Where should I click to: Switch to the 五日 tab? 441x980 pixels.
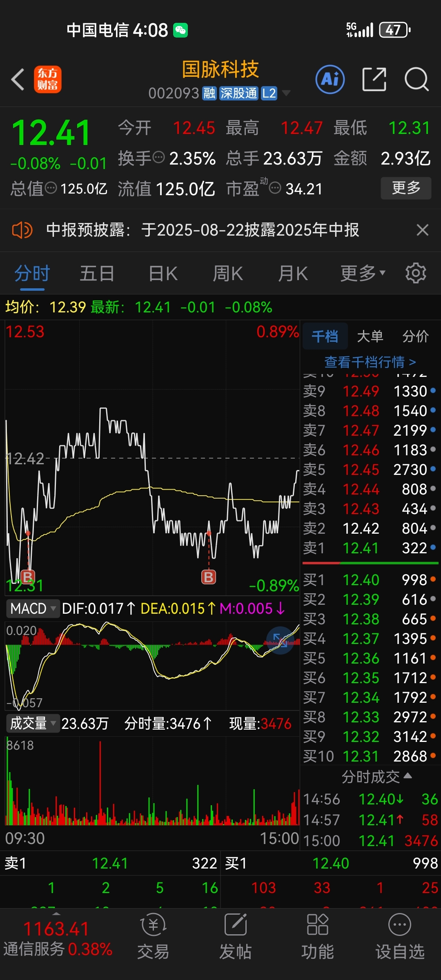click(x=97, y=274)
